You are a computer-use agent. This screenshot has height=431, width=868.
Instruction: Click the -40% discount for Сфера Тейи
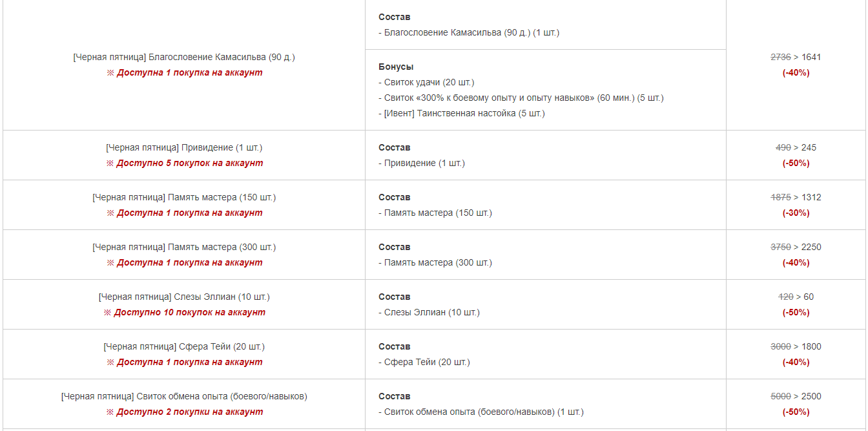(796, 362)
